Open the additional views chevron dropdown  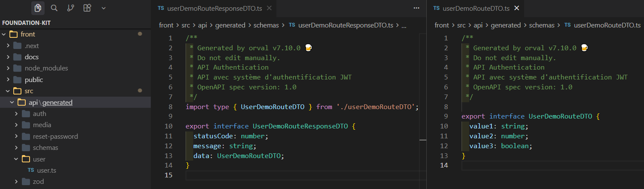(x=103, y=8)
